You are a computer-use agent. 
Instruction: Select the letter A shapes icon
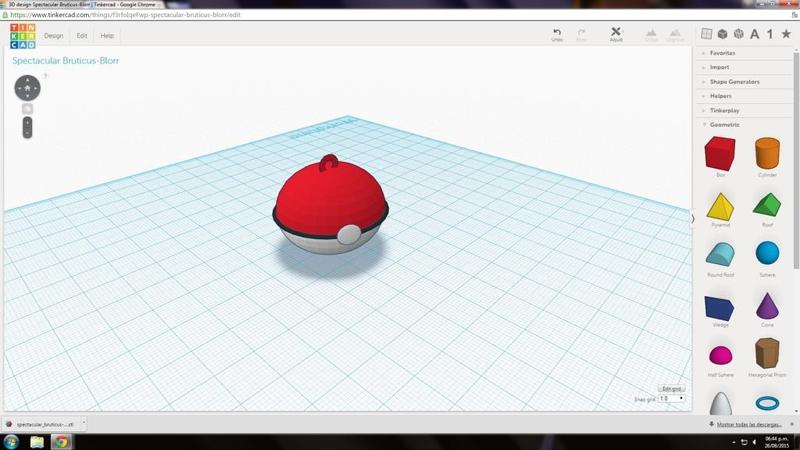(755, 34)
